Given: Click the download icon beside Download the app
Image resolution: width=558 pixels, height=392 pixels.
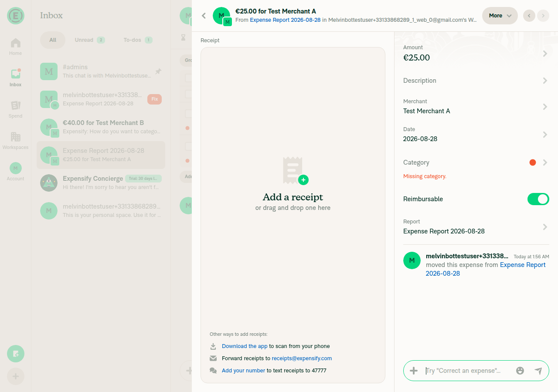Looking at the screenshot, I should [x=213, y=346].
